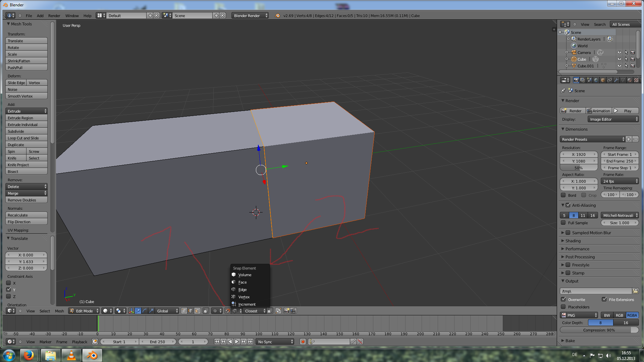The width and height of the screenshot is (644, 362).
Task: Launch VLC from the Windows taskbar
Action: 71,355
